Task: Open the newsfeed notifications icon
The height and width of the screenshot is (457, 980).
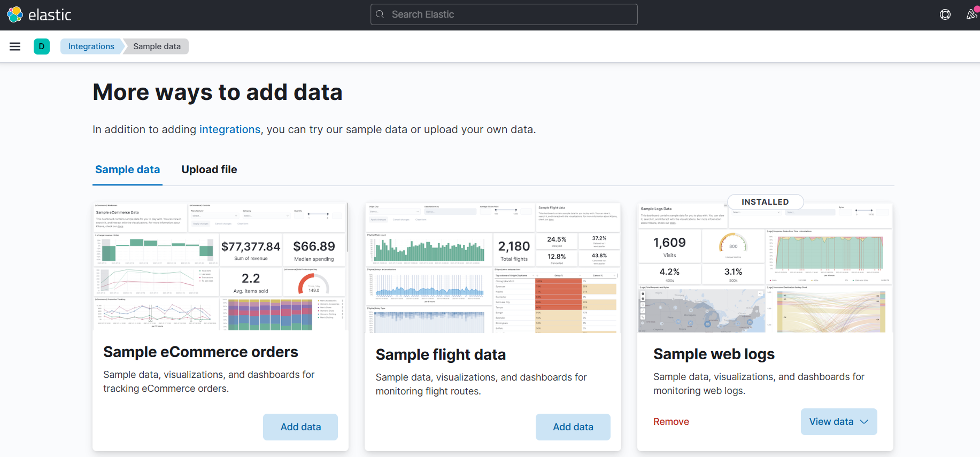Action: pyautogui.click(x=971, y=14)
